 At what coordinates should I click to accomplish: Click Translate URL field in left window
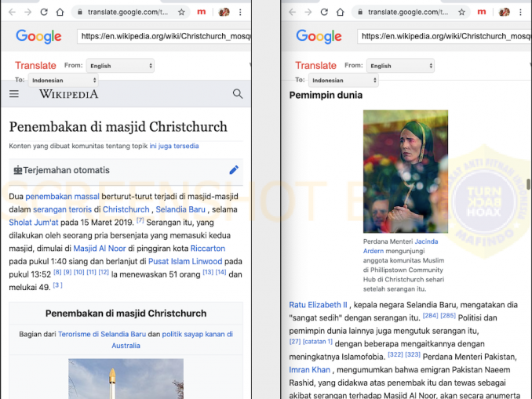[x=164, y=36]
